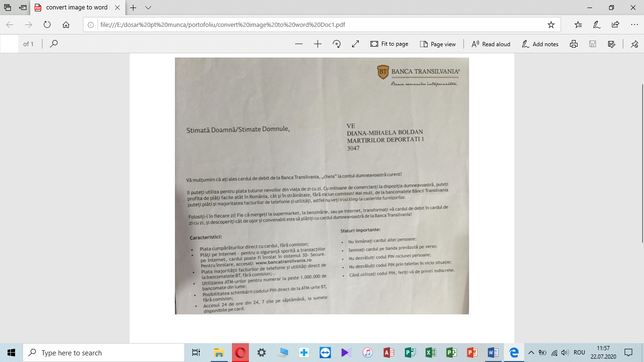Viewport: 644px width, 362px height.
Task: Click the 'of 1' page count text
Action: click(x=29, y=44)
